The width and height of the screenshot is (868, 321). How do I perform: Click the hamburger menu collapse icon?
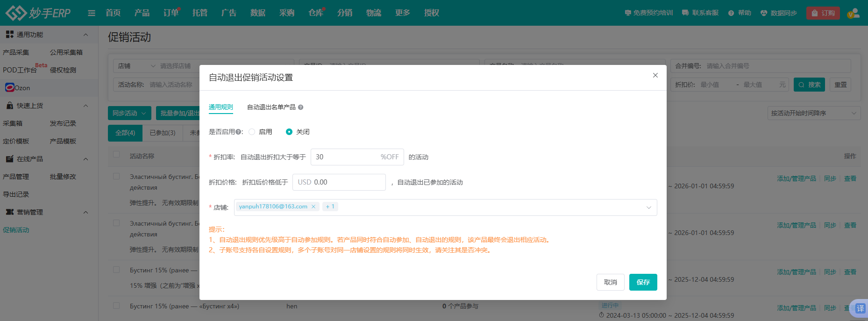(92, 13)
